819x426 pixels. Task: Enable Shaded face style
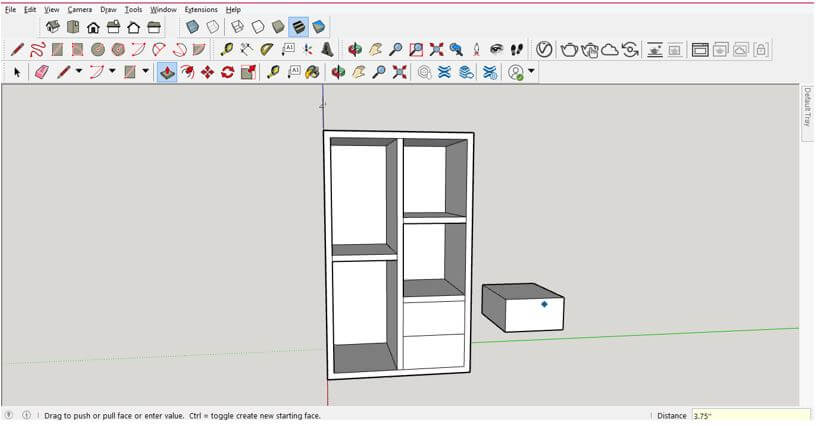[x=278, y=27]
